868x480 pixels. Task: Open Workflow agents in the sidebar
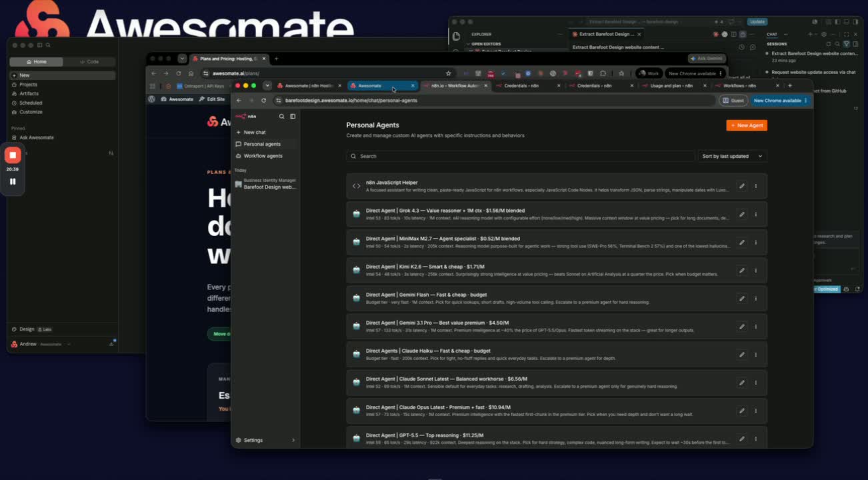265,156
